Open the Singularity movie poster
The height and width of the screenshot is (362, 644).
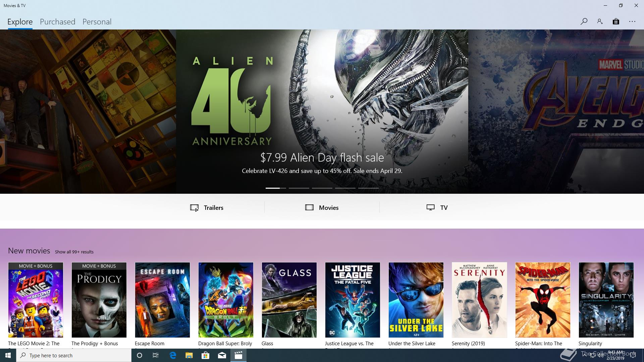(606, 300)
